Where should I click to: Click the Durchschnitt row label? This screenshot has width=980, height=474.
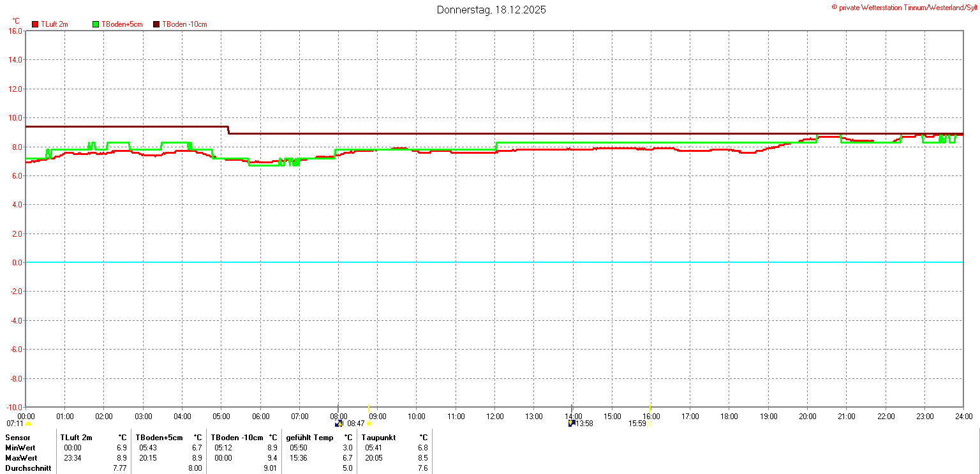(28, 468)
